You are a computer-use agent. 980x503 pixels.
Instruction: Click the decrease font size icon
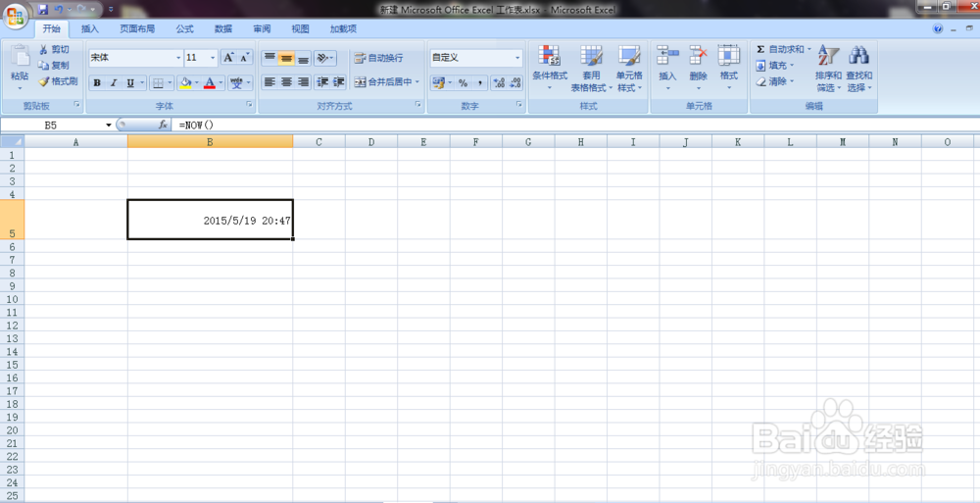(245, 58)
